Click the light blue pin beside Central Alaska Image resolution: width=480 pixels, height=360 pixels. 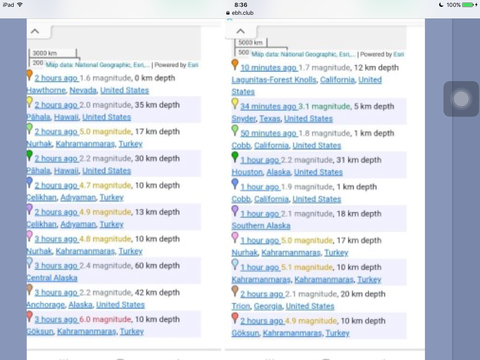click(29, 263)
